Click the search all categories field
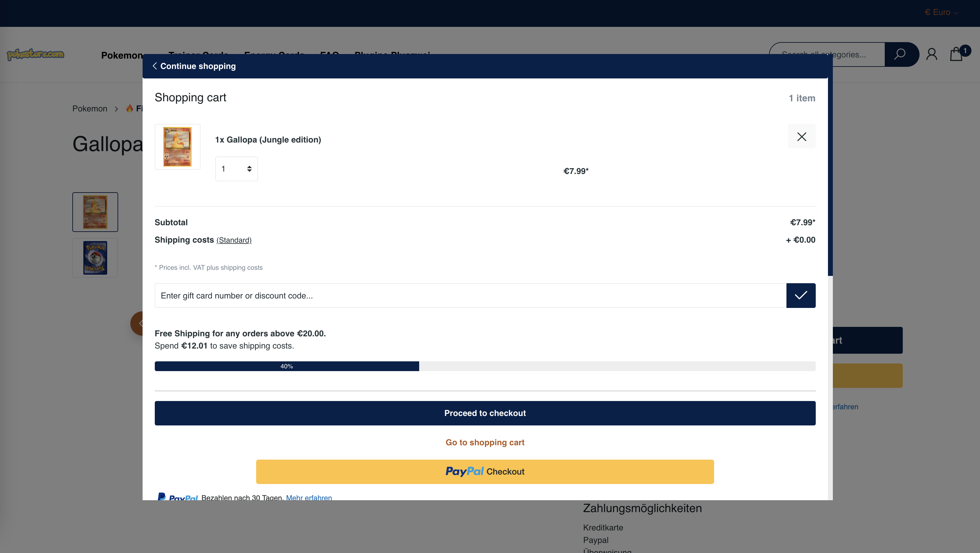Screen dimensions: 980x553 tap(827, 54)
